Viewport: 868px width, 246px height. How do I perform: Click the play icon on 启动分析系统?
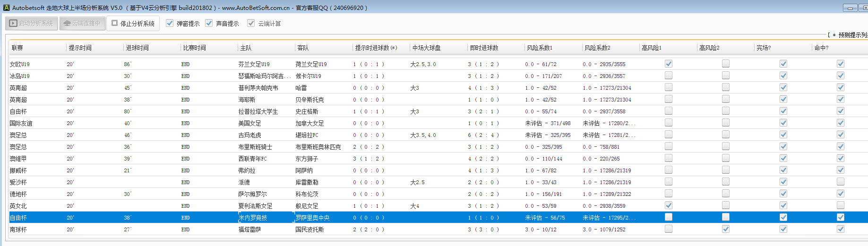pos(13,23)
